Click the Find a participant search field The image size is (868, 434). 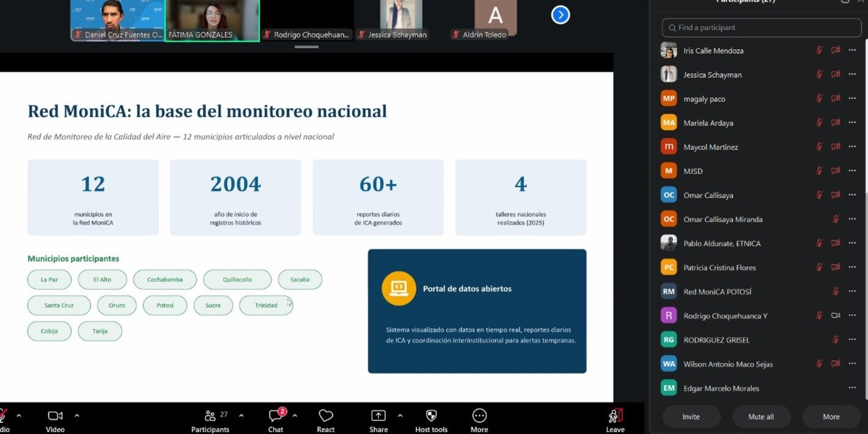tap(762, 28)
